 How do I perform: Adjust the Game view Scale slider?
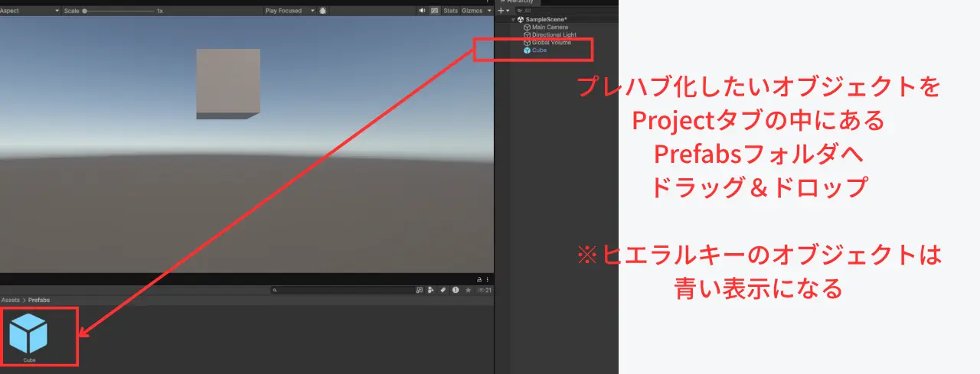(x=119, y=11)
